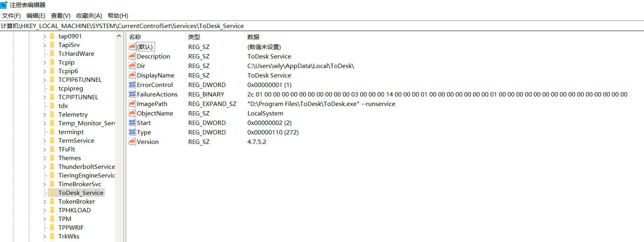Click the REG_BINARY type cell
Screen dimensions: 644x242
click(206, 94)
